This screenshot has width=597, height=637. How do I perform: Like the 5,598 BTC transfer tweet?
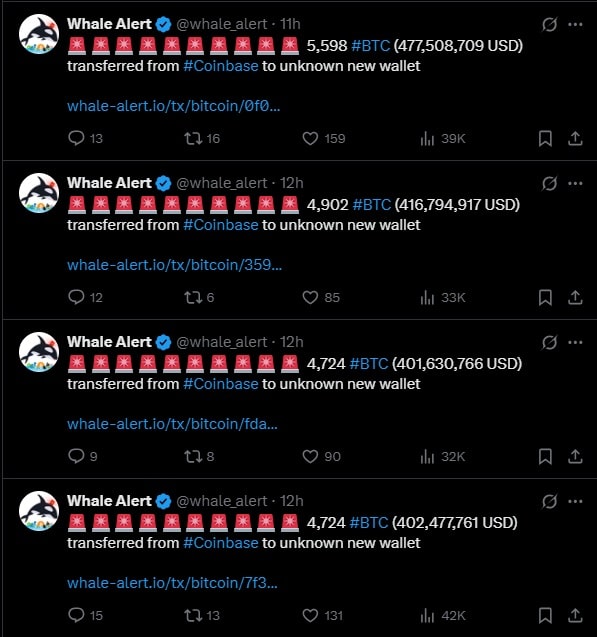(x=310, y=139)
